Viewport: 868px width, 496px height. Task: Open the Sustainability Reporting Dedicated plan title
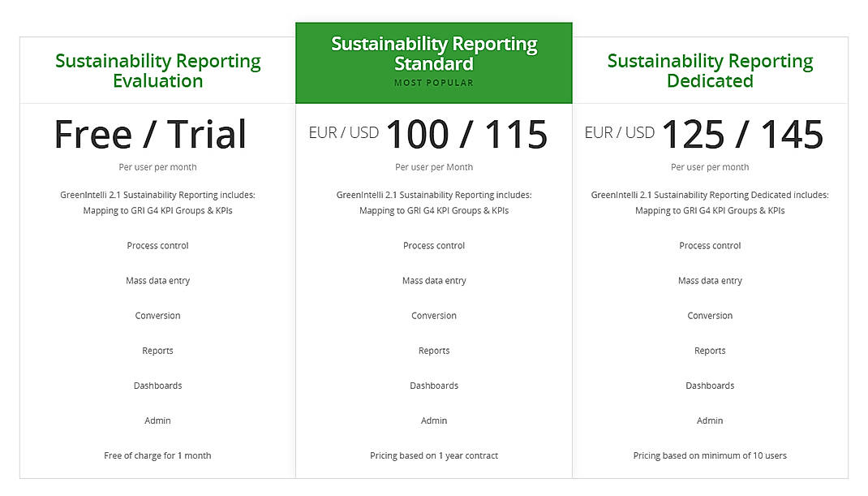pyautogui.click(x=710, y=71)
